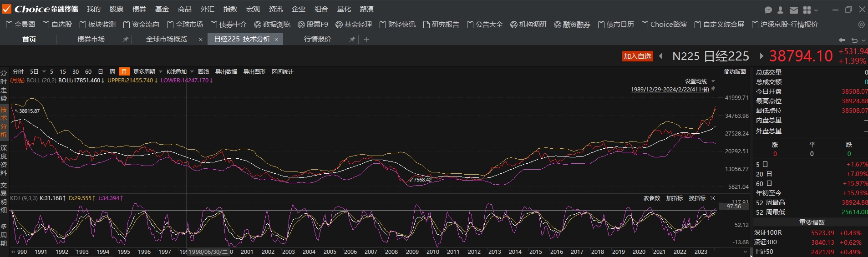The image size is (868, 257).
Task: Switch chart to 周 weekly period
Action: 112,72
